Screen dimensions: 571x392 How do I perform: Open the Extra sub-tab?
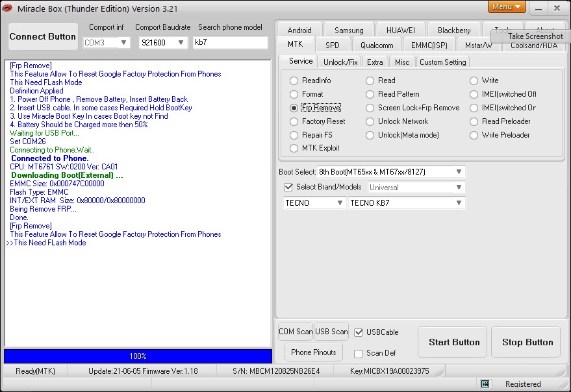[x=375, y=62]
